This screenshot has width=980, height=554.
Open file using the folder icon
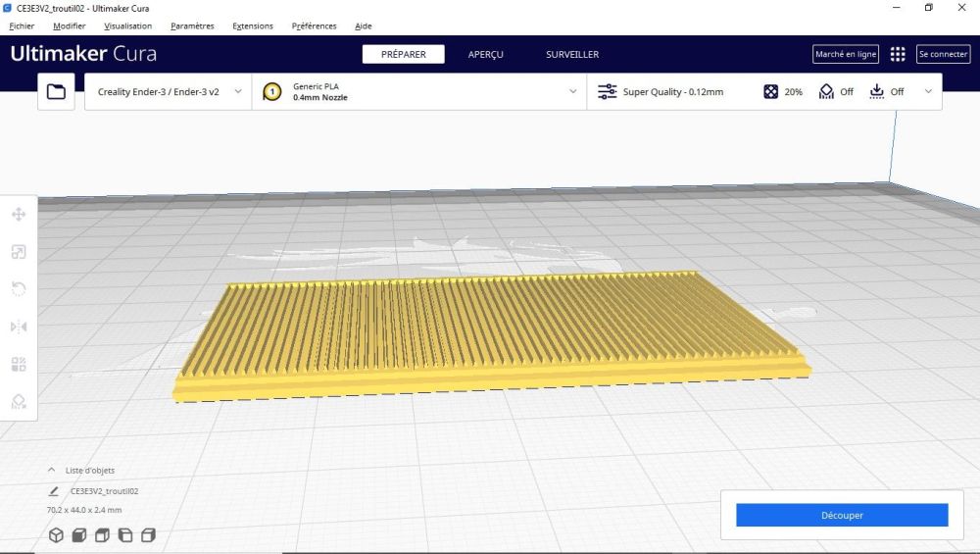[x=56, y=92]
